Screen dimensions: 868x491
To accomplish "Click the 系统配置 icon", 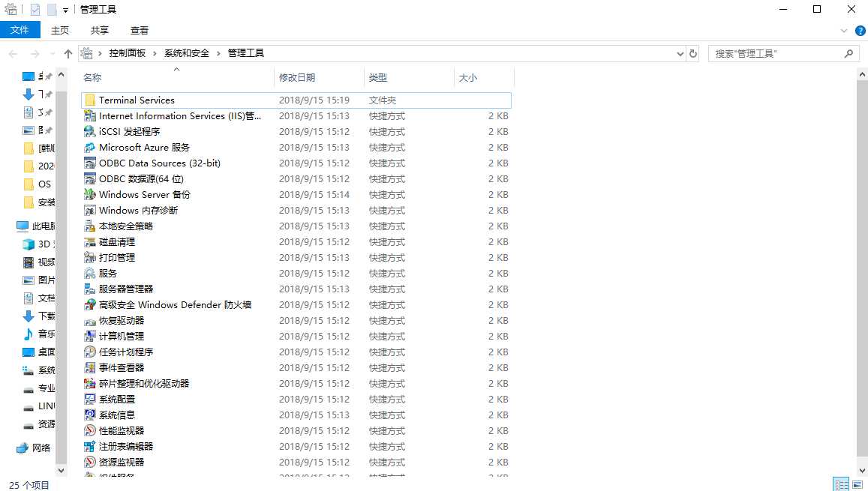I will 90,400.
